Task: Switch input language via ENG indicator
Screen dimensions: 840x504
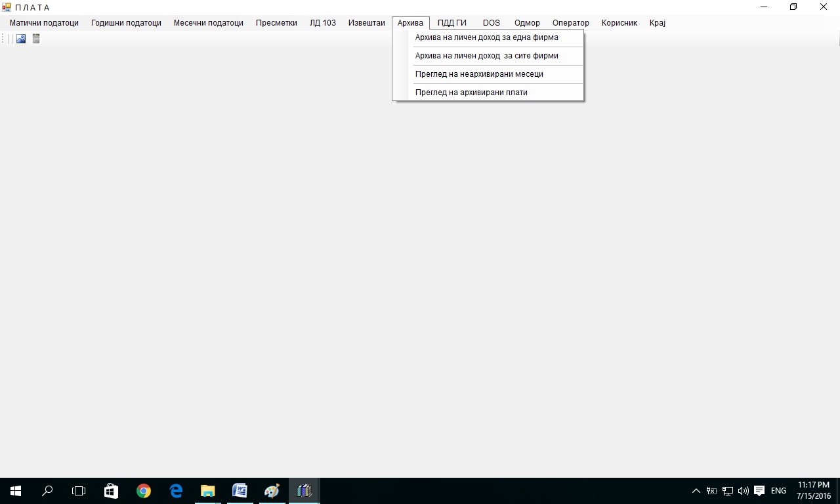Action: [778, 491]
